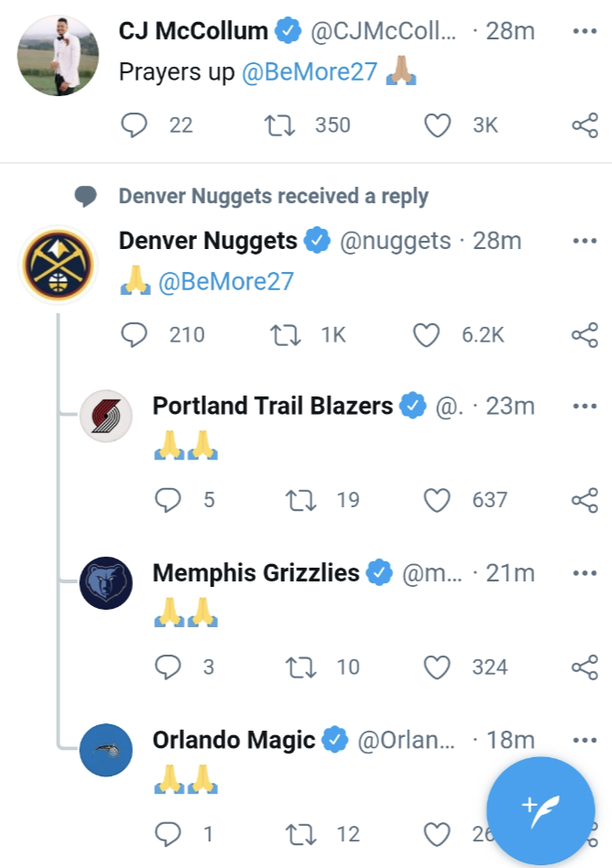Expand more menu on Memphis Grizzlies reply

click(585, 573)
